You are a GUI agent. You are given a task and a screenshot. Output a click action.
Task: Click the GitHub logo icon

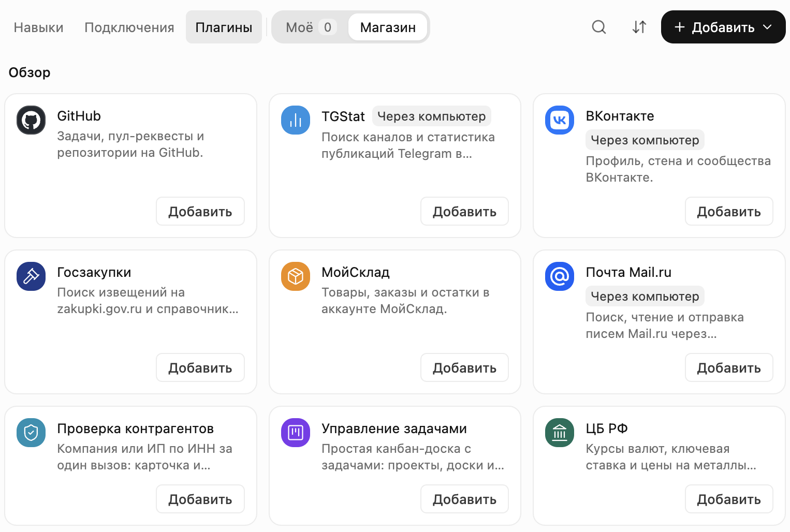pyautogui.click(x=31, y=120)
